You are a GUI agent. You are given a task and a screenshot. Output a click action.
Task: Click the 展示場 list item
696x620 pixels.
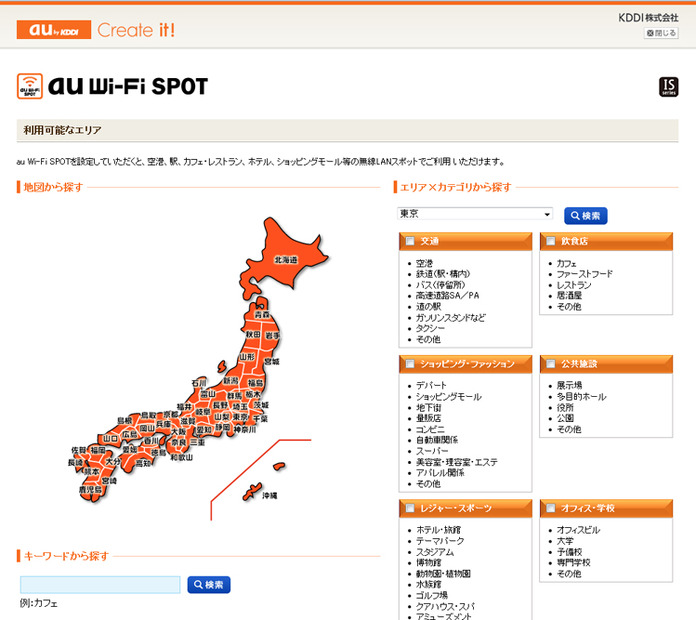569,385
